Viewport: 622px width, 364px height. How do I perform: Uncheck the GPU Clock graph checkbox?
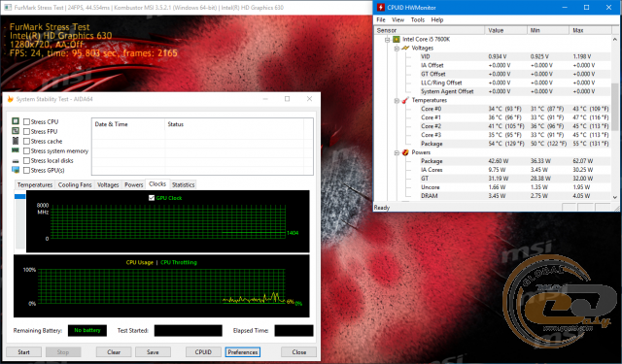[x=152, y=198]
